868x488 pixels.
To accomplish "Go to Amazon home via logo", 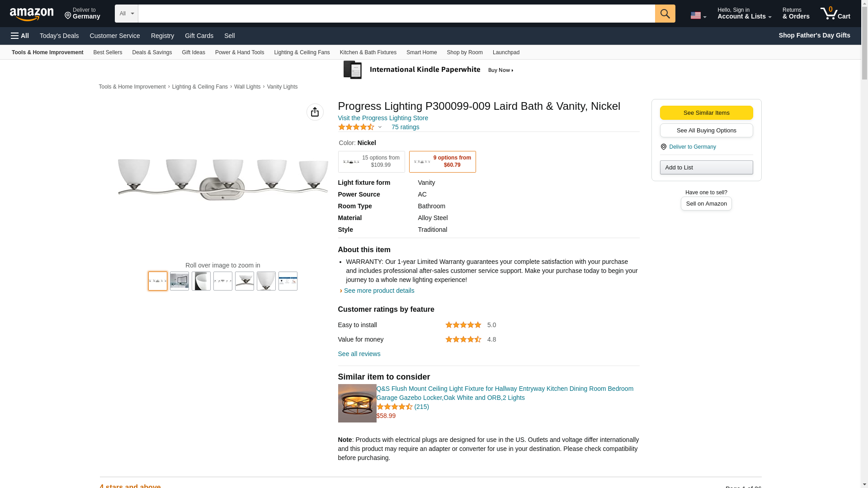I will pyautogui.click(x=32, y=14).
